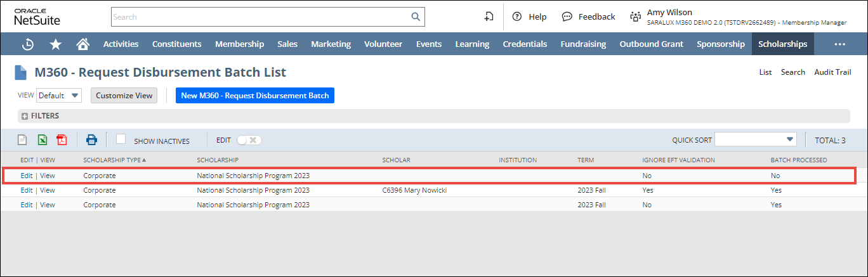868x277 pixels.
Task: Open the Quick Sort dropdown
Action: 755,139
